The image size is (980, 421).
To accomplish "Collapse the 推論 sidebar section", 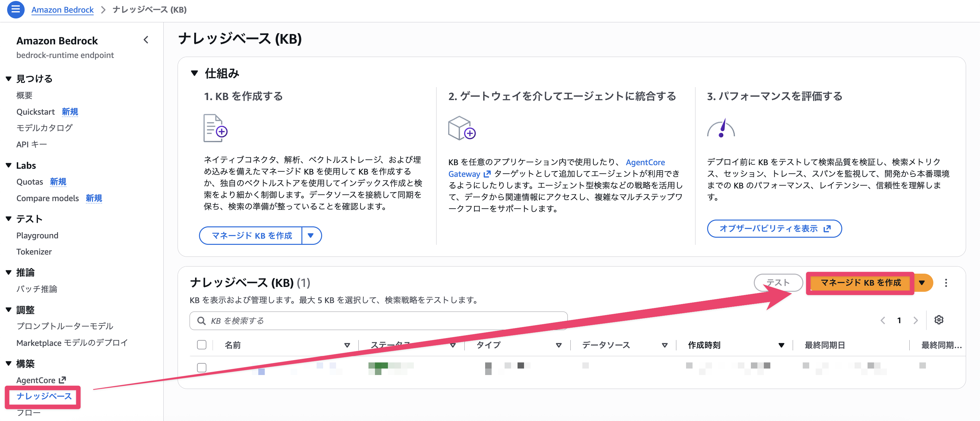I will coord(9,272).
